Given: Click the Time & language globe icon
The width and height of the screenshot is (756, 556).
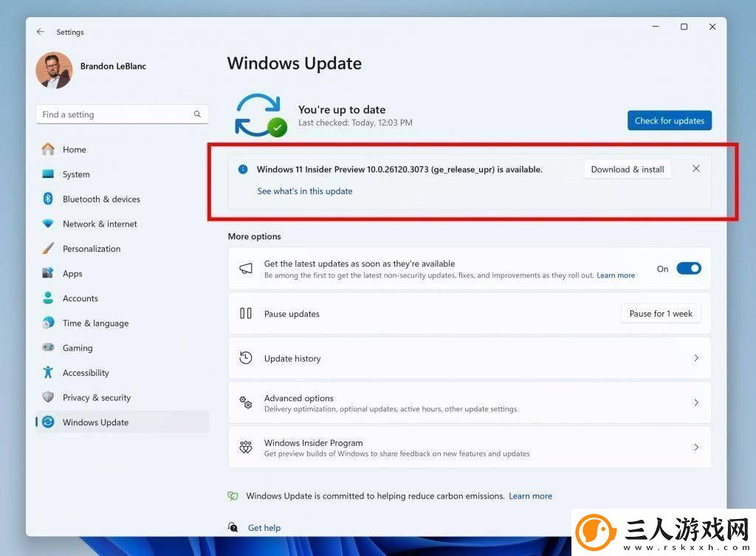Looking at the screenshot, I should tap(48, 323).
